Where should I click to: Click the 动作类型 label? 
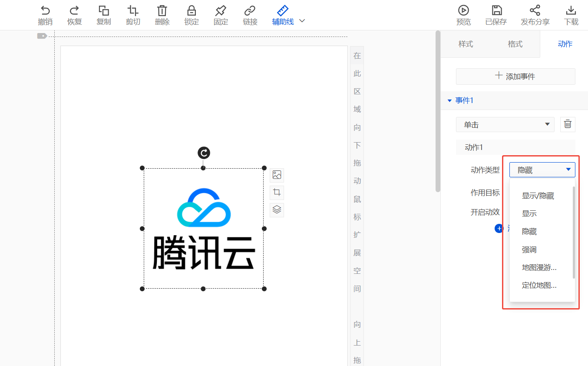[485, 170]
